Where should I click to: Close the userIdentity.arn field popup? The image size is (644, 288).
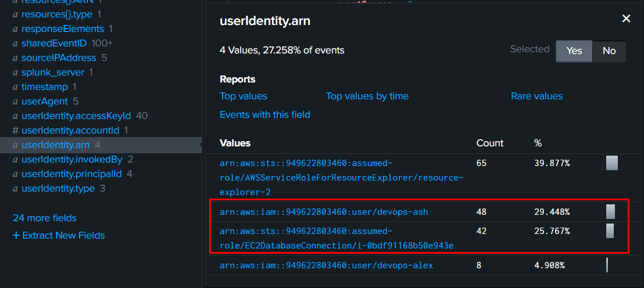click(626, 19)
